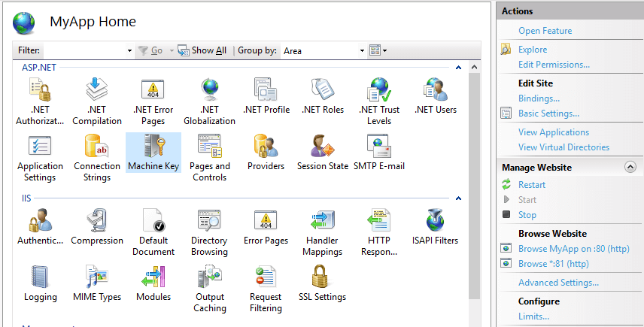The height and width of the screenshot is (327, 644).
Task: Open the IIS Error Pages feature
Action: (266, 227)
